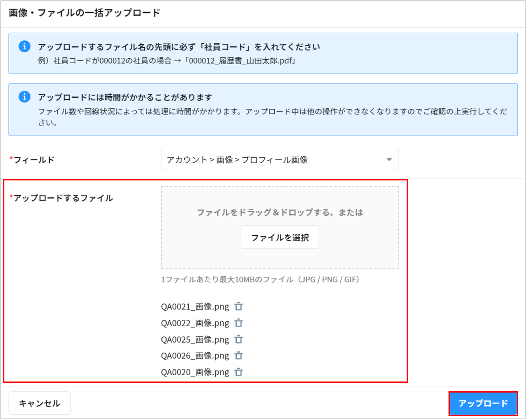
Task: Click trash icon beside QA0025_画像.png
Action: point(238,339)
